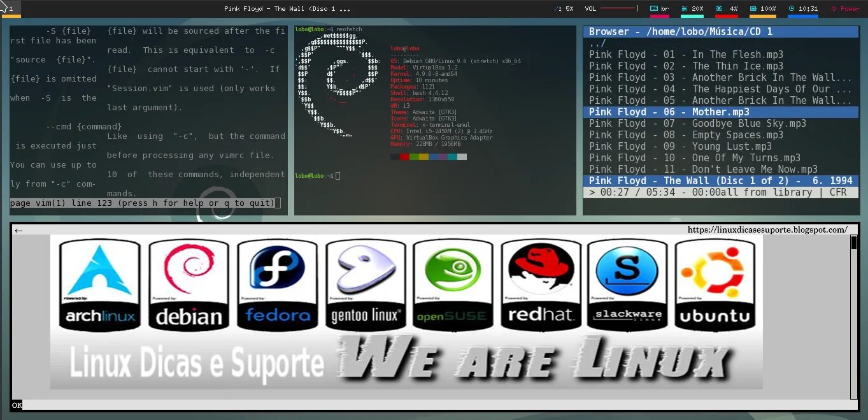Select "02 - The Thin Ice.mp3" track
868x420 pixels.
tap(721, 66)
